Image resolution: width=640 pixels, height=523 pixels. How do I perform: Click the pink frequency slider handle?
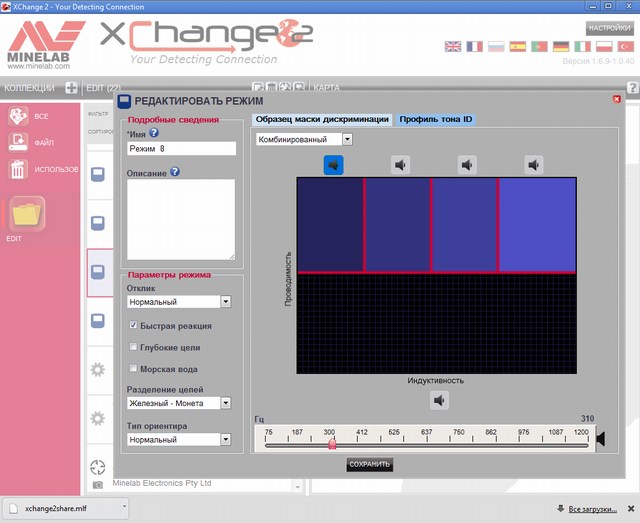332,443
